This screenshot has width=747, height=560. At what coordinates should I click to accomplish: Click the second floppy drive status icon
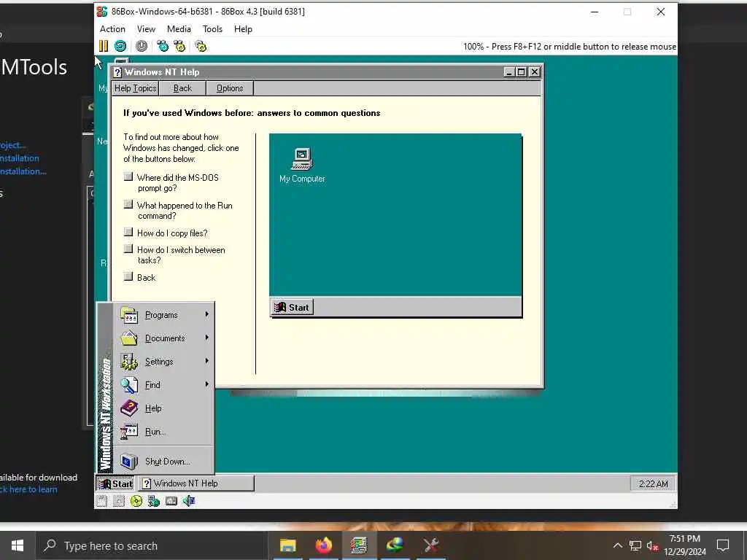click(x=119, y=500)
